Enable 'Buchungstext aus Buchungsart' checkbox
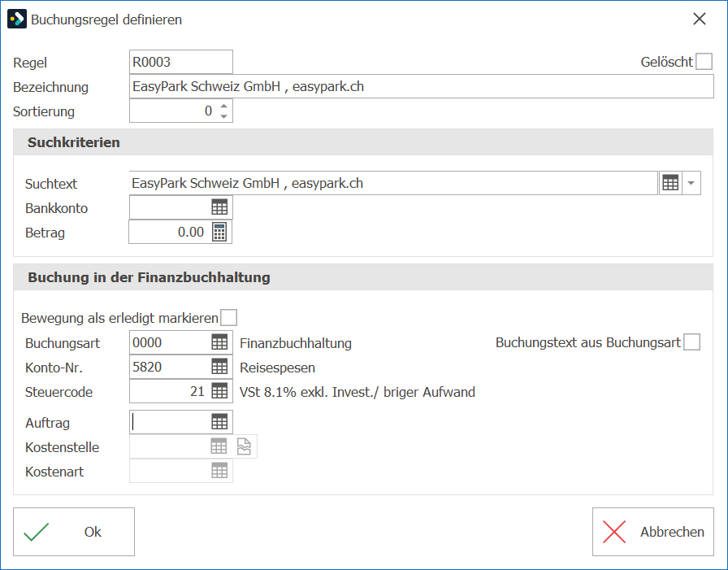The height and width of the screenshot is (570, 728). pos(691,342)
